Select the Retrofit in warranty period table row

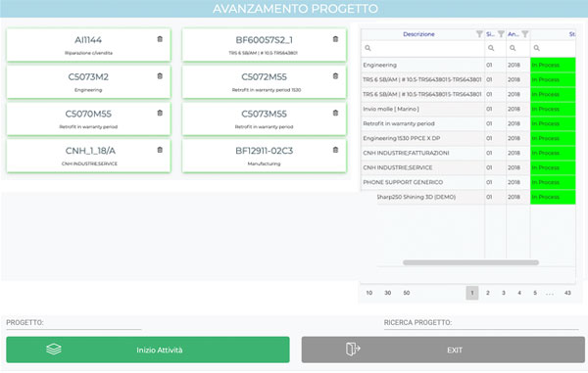click(468, 123)
